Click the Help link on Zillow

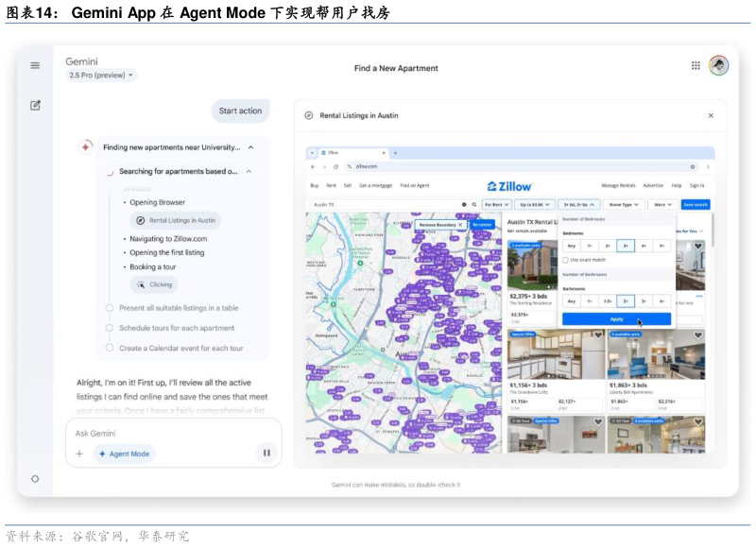click(677, 185)
